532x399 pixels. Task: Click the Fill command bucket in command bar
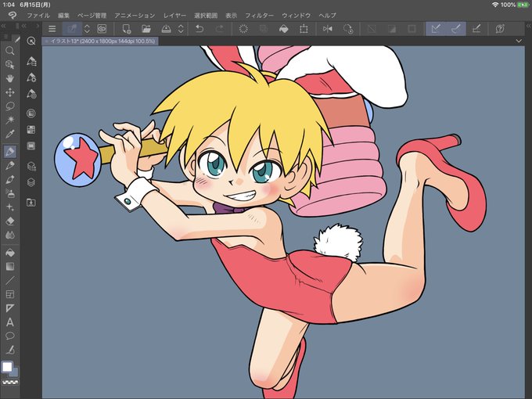pos(283,29)
